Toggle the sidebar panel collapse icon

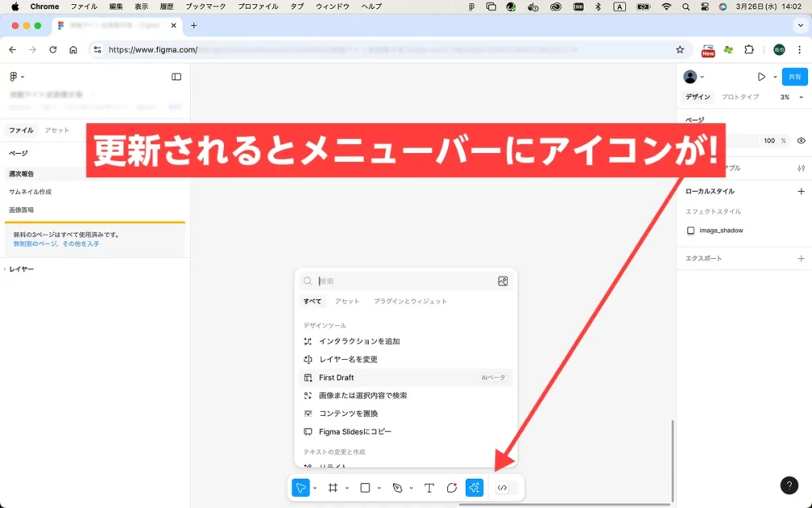(x=176, y=77)
